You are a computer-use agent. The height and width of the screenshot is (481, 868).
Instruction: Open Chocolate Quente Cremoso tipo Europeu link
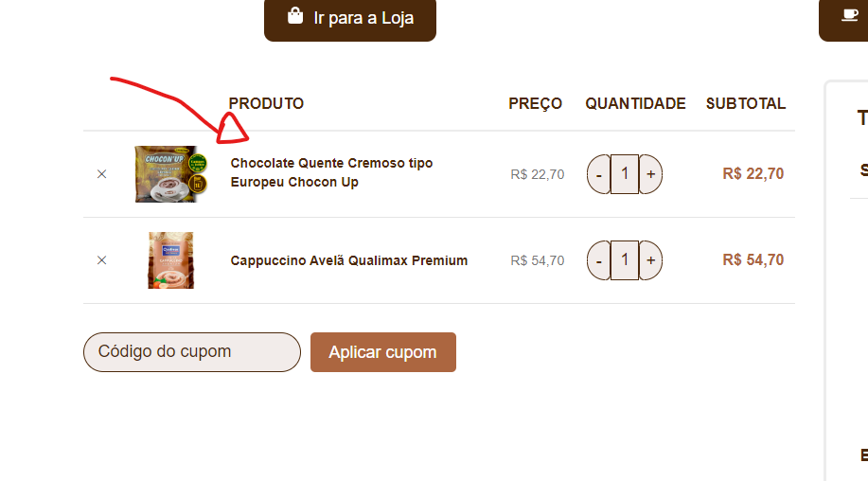(x=331, y=172)
